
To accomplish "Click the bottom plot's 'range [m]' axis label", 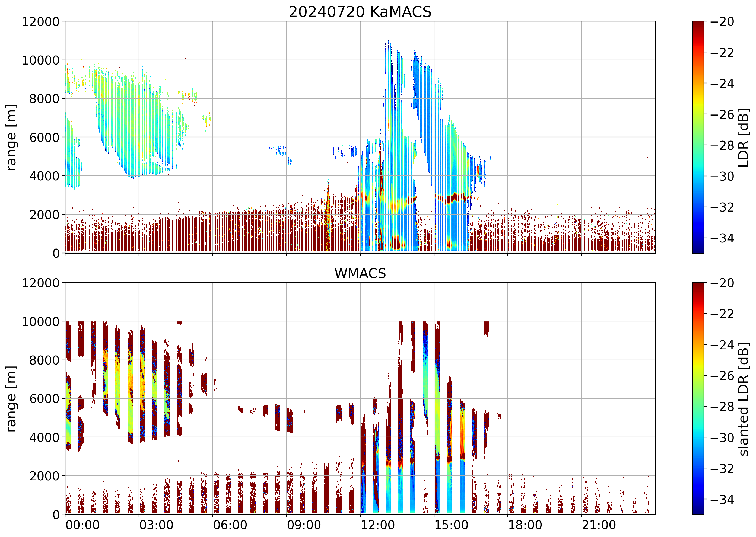I will click(x=12, y=399).
